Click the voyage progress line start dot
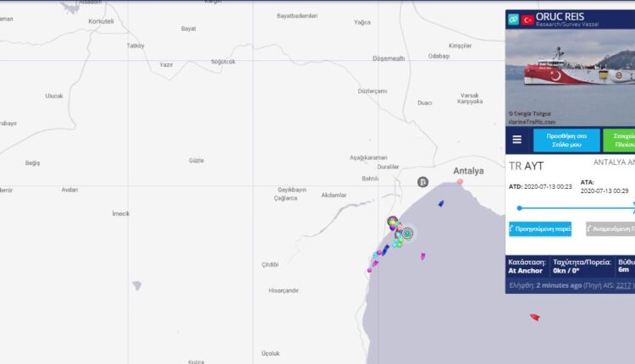This screenshot has height=364, width=635. click(x=519, y=208)
